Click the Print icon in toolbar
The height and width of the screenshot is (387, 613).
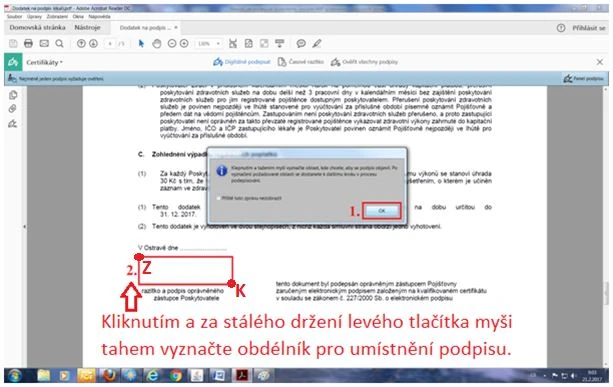pos(28,43)
